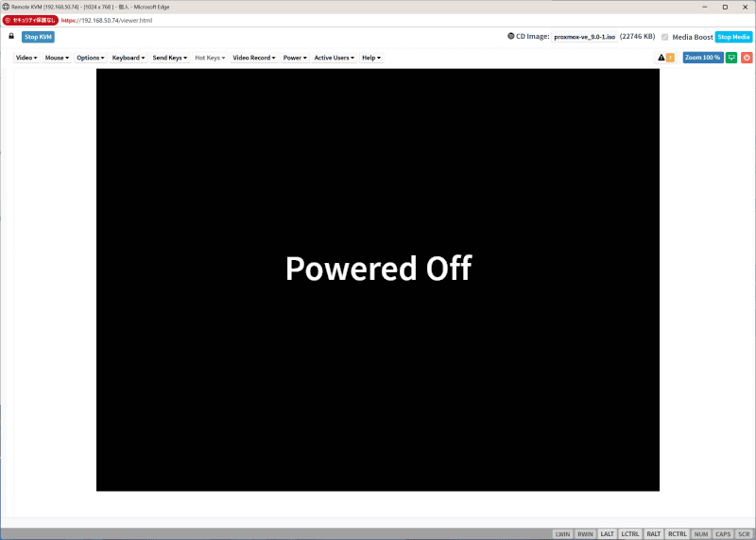The image size is (756, 540).
Task: Open the Help menu
Action: click(370, 58)
